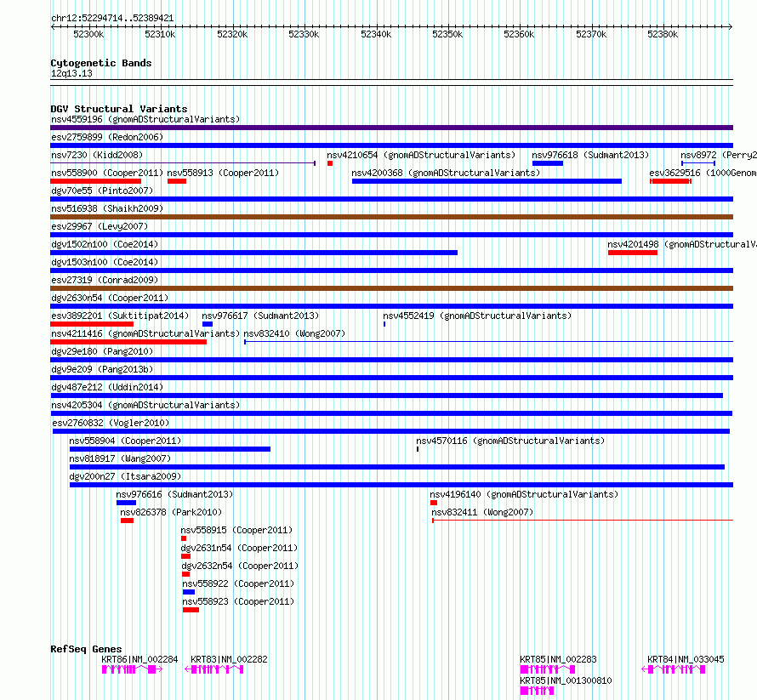Viewport: 757px width, 700px height.
Task: Select the nsv832410 (Wong2007) label
Action: pos(294,333)
